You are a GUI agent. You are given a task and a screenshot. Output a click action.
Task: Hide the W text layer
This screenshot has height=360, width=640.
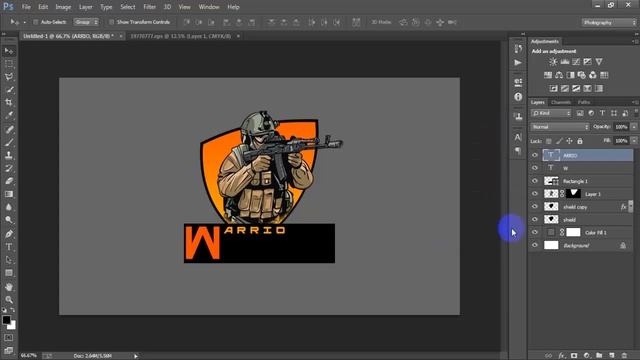[x=535, y=168]
